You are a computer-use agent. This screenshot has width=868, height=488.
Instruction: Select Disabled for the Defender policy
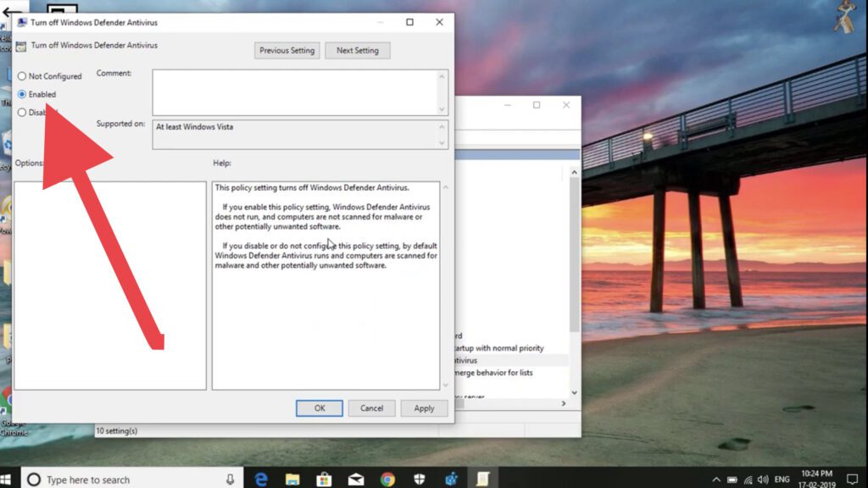pos(20,112)
